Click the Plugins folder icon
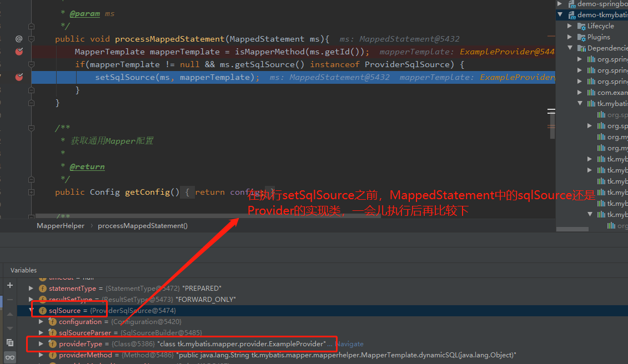The width and height of the screenshot is (628, 364). click(x=581, y=37)
